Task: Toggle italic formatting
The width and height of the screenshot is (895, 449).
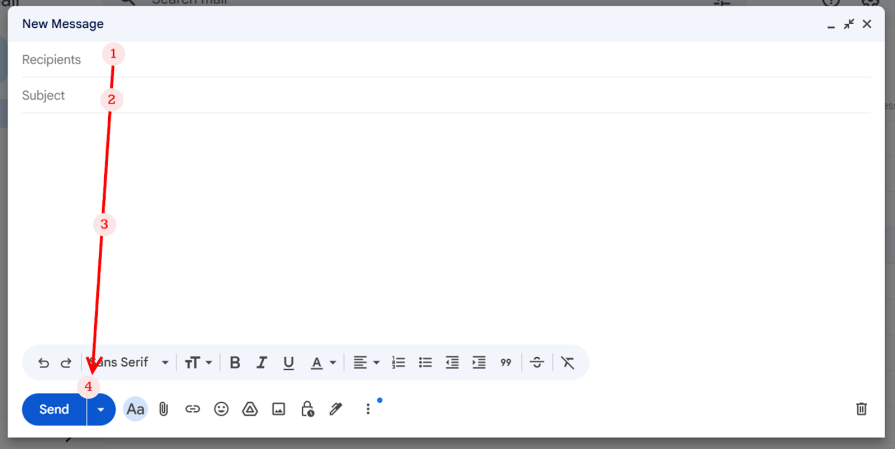Action: point(261,362)
